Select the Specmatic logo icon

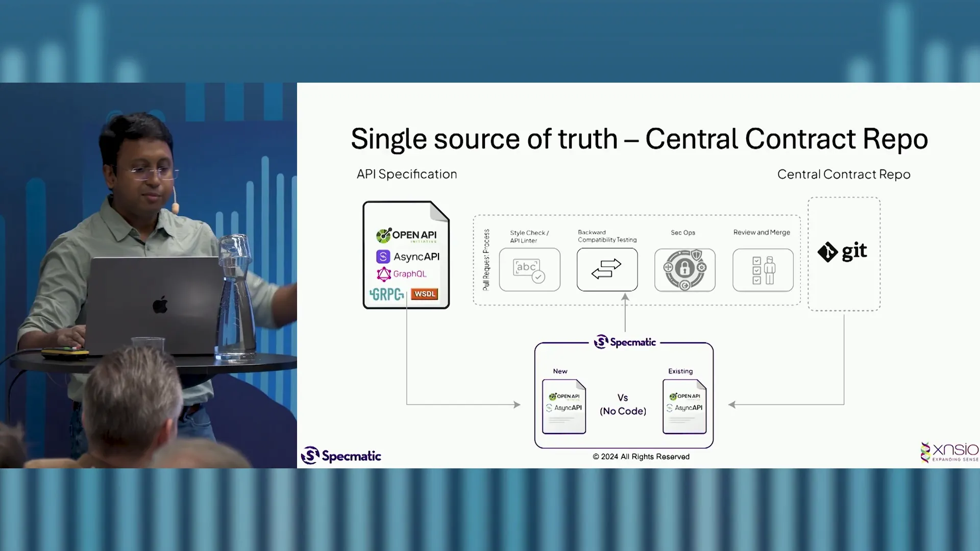pos(310,456)
